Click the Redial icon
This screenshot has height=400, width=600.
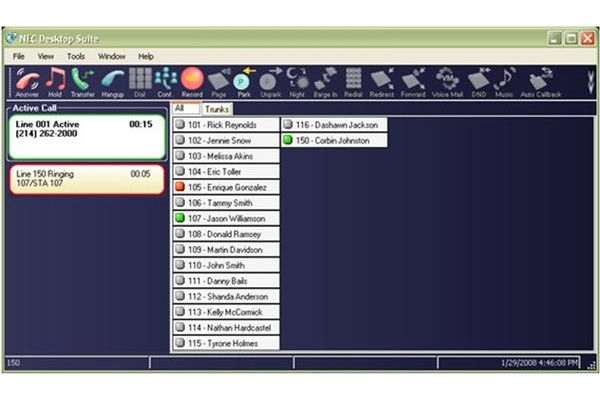point(353,82)
